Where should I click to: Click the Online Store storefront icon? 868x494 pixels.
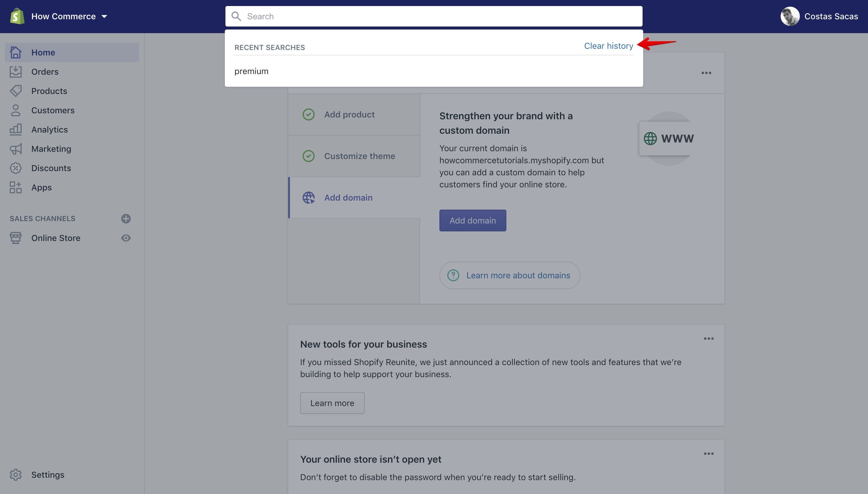pos(16,238)
